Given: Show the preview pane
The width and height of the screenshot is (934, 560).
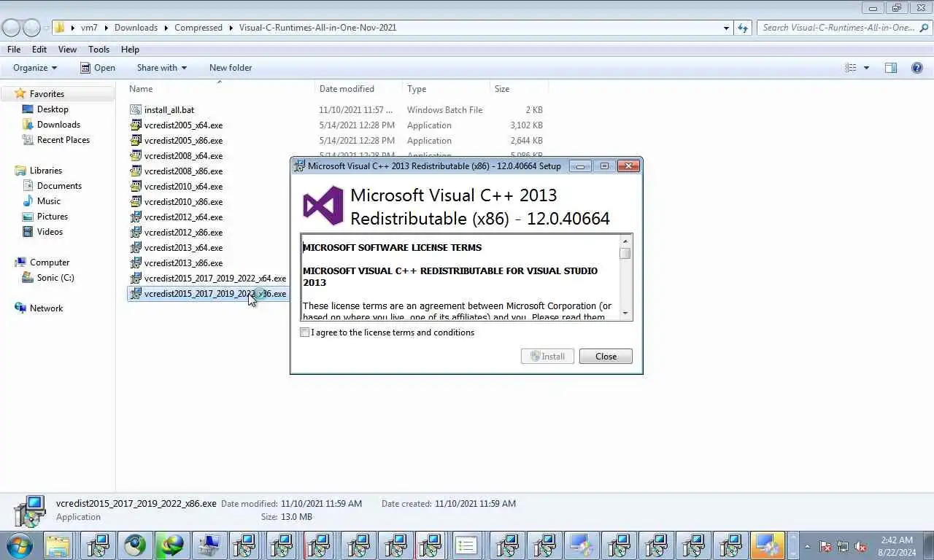Looking at the screenshot, I should [891, 68].
